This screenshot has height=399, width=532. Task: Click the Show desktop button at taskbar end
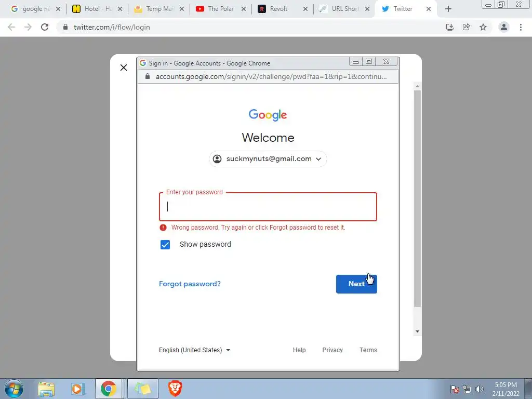click(528, 389)
